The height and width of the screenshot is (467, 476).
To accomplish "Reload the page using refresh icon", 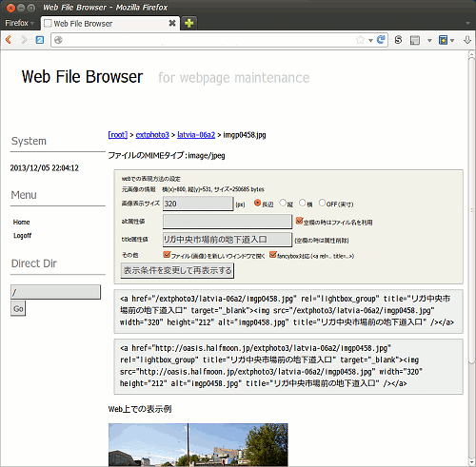I will [381, 40].
